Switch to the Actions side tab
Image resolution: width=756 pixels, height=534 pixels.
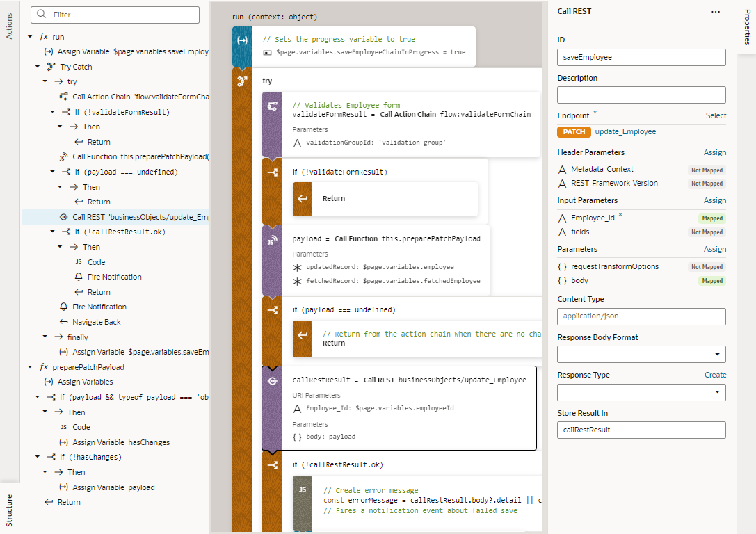coord(9,26)
